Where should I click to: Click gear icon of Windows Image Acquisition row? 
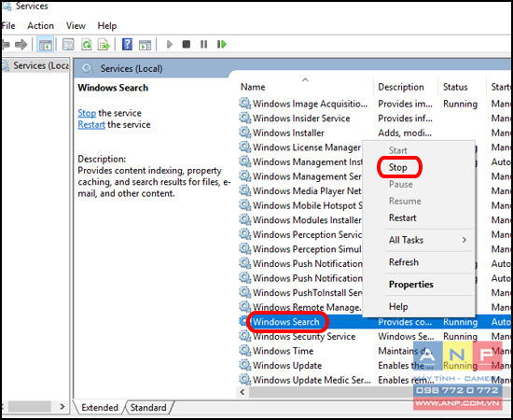pyautogui.click(x=244, y=104)
